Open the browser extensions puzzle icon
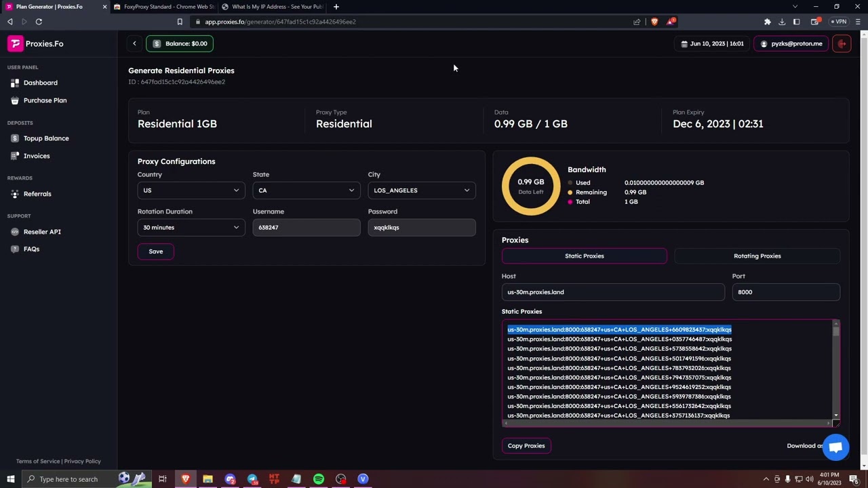The width and height of the screenshot is (868, 488). (767, 22)
